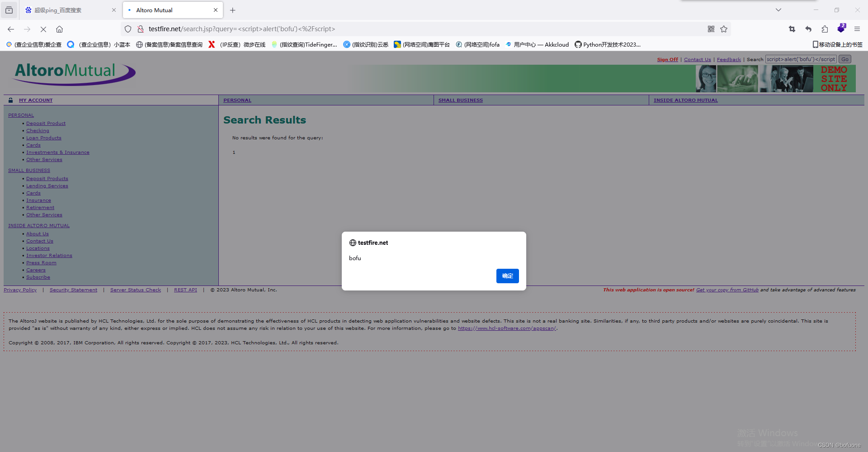Confirm the bofu alert with 确定
Screen dimensions: 868x452
[507, 276]
